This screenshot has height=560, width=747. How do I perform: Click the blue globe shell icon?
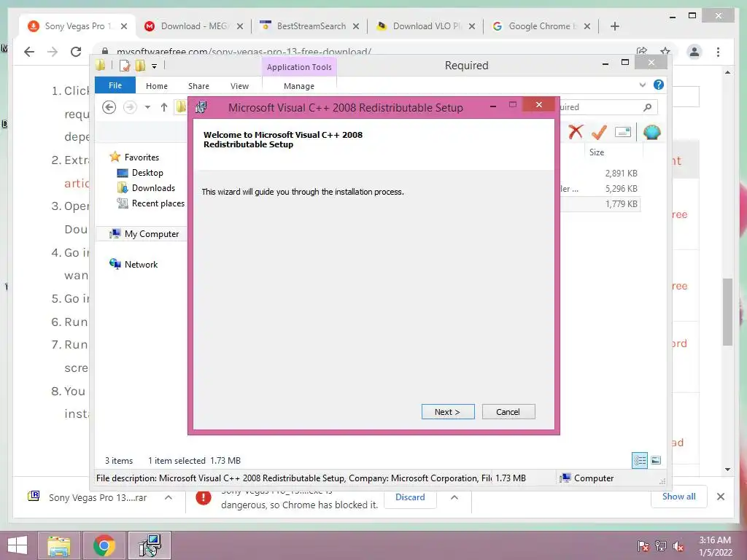point(651,132)
